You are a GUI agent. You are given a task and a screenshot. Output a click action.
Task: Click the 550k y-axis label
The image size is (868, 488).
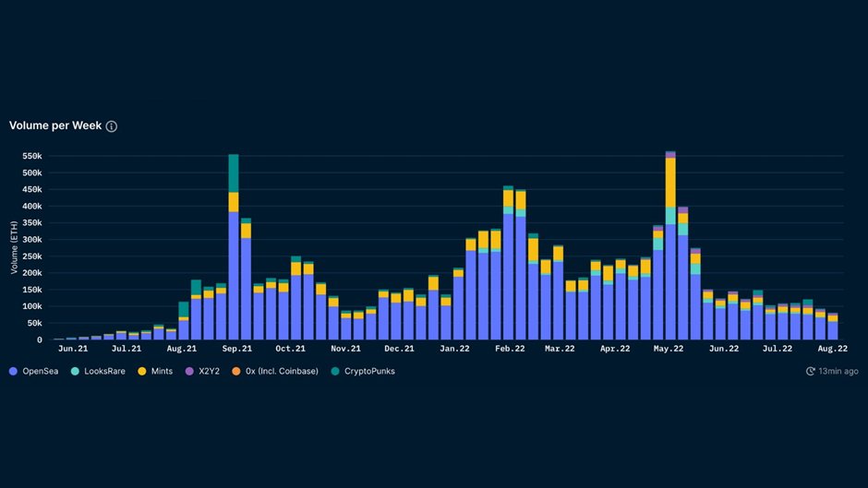point(32,157)
